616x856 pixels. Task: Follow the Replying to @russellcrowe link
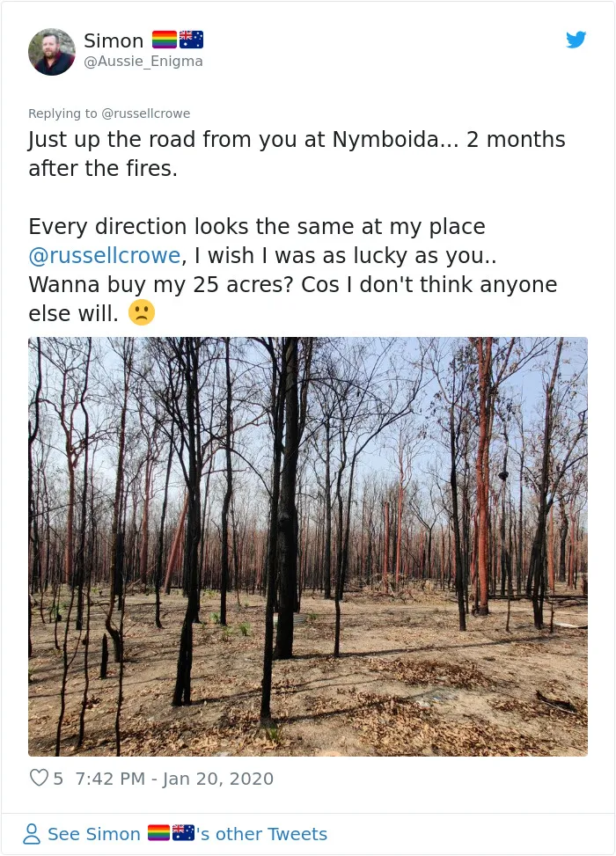[x=109, y=113]
